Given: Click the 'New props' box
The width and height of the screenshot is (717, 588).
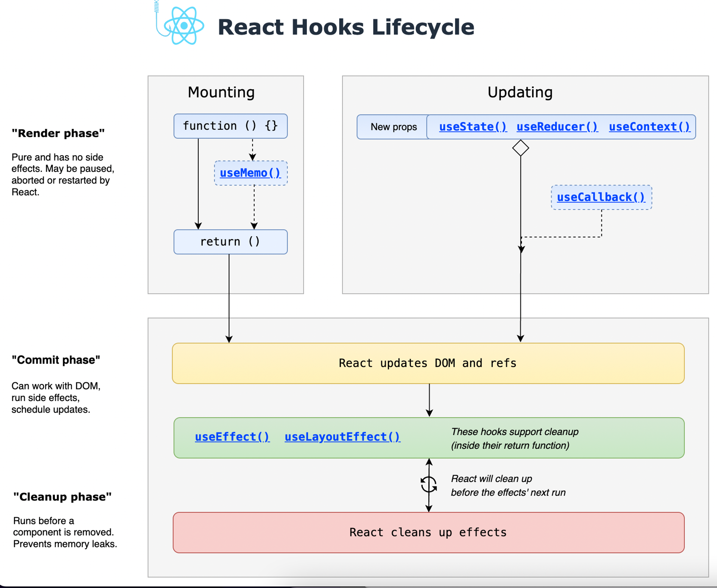Looking at the screenshot, I should tap(392, 127).
